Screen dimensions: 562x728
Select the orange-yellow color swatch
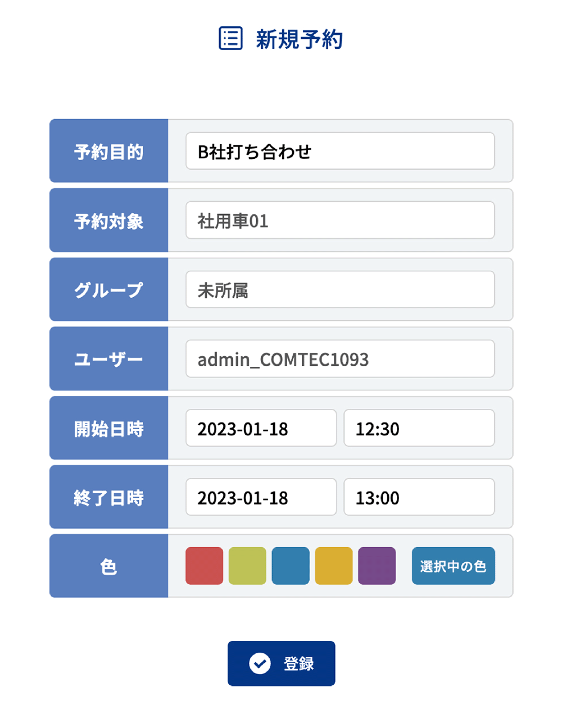[334, 566]
